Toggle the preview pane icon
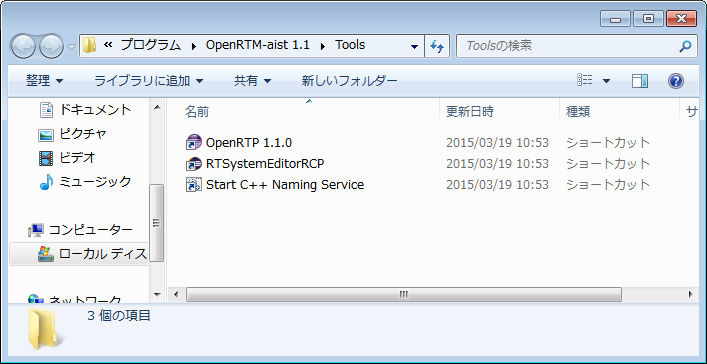707x364 pixels. coord(640,81)
